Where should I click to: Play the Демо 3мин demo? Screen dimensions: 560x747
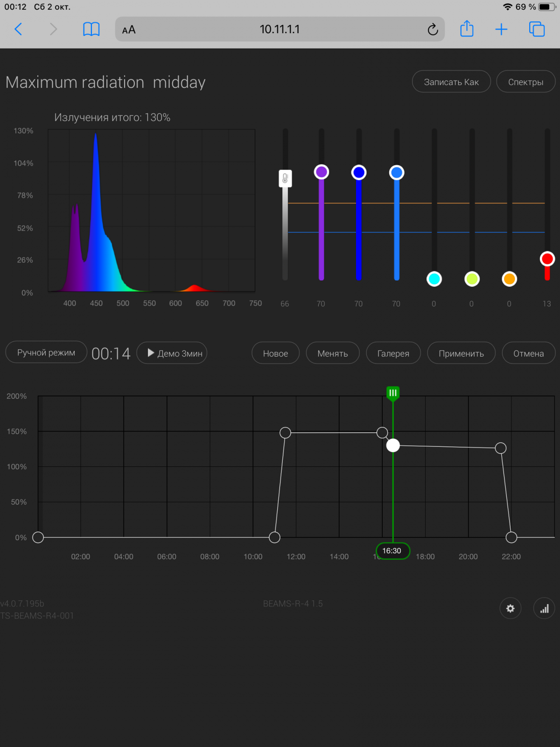point(172,353)
